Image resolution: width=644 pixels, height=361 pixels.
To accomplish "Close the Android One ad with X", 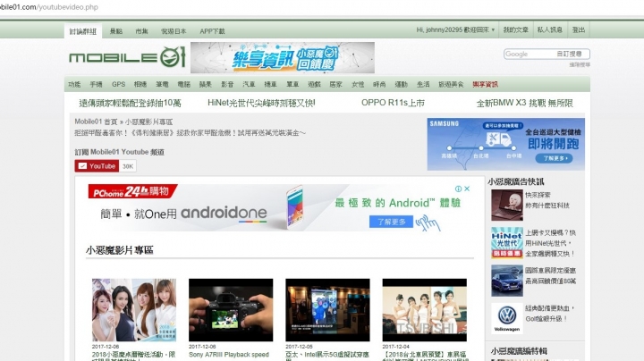I will (467, 189).
